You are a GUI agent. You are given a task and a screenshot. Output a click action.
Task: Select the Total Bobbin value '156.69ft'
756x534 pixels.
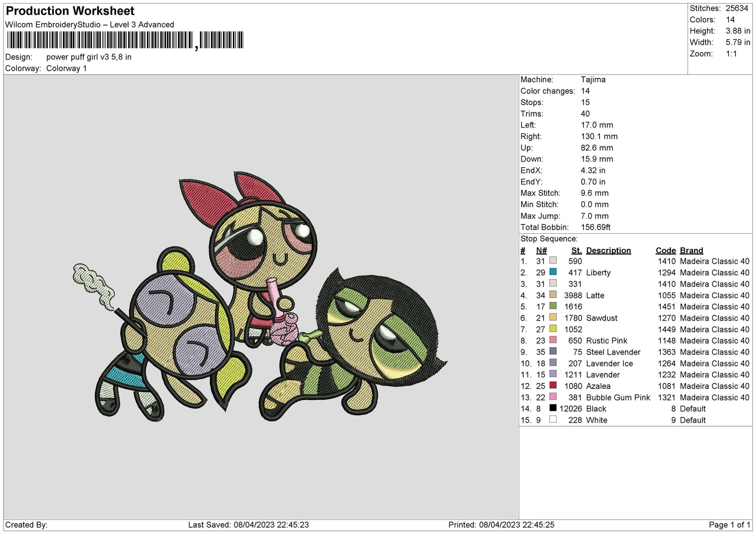(596, 227)
